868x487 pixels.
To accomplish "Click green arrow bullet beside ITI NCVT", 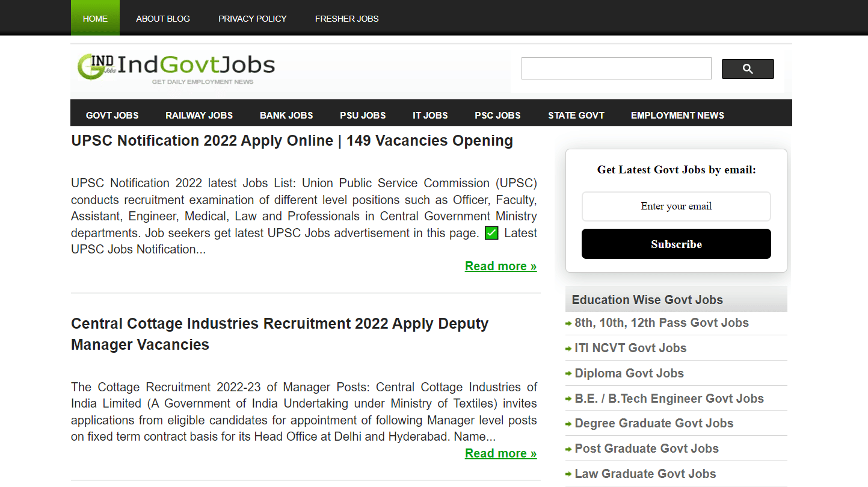I will (568, 349).
